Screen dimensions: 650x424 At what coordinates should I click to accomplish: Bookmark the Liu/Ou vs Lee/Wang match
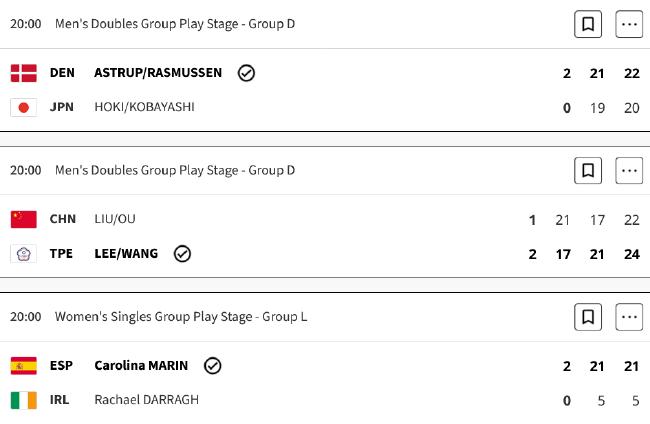[588, 170]
